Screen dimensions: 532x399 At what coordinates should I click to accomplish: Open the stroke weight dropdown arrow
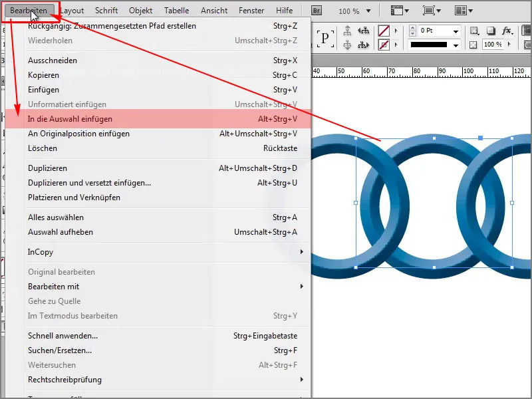pos(456,31)
